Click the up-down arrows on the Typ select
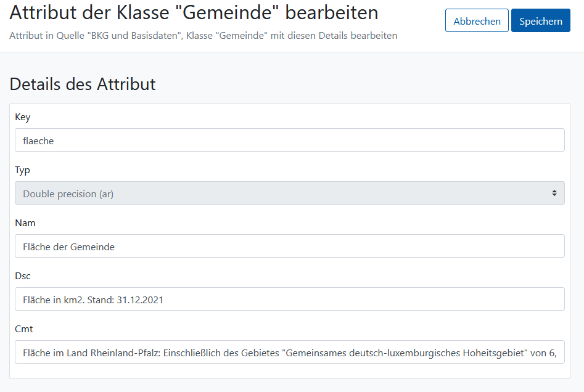The height and width of the screenshot is (392, 584). point(554,193)
